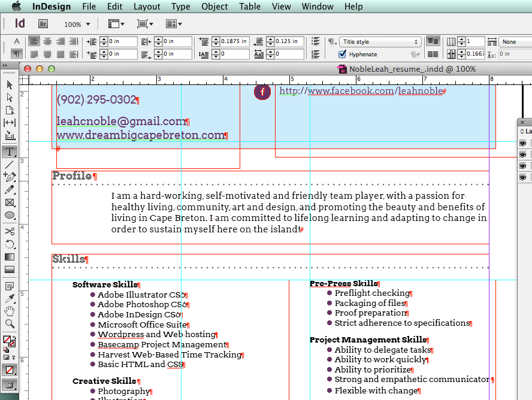
Task: Increase left indent with stepper arrows
Action: pyautogui.click(x=104, y=41)
